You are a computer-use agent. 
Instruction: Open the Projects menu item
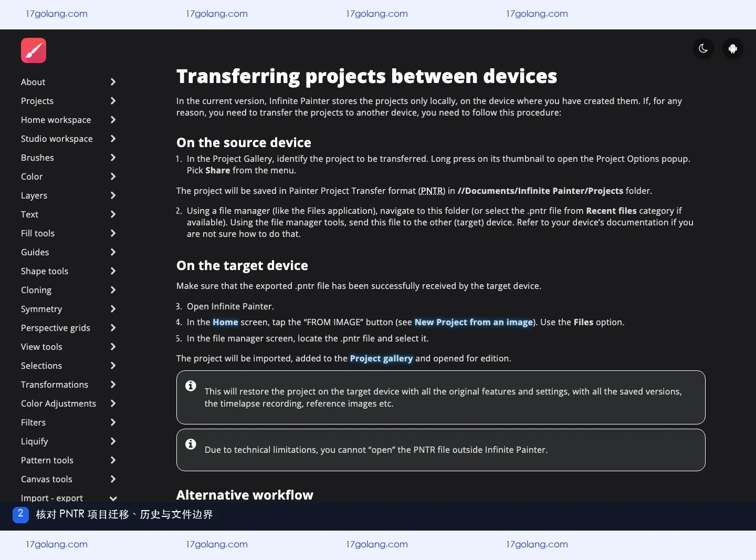(x=37, y=101)
